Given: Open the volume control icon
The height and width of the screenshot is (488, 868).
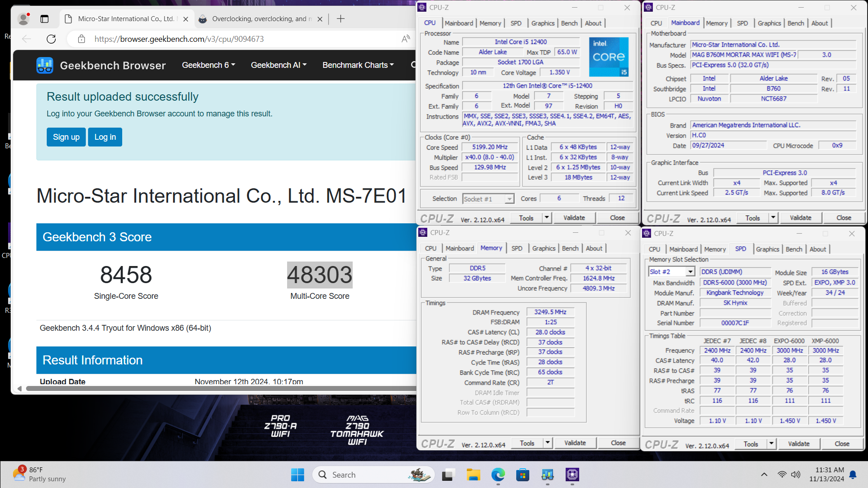Looking at the screenshot, I should tap(796, 475).
